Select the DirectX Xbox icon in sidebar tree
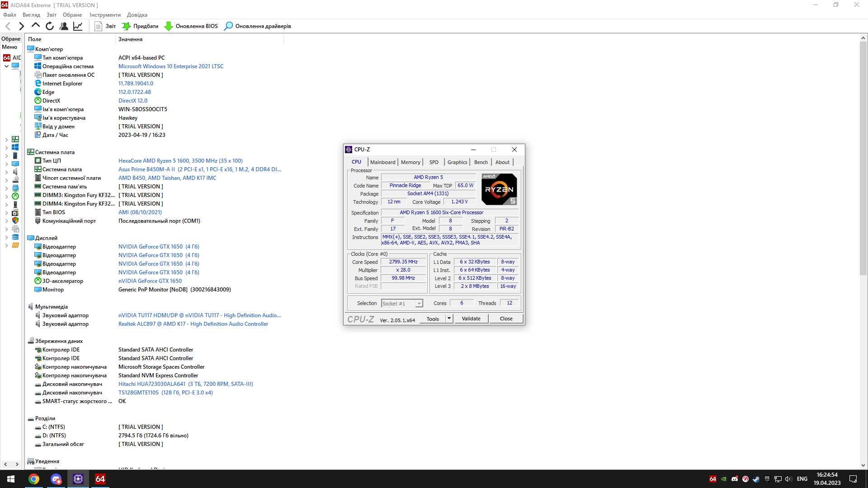The image size is (868, 488). (15, 196)
